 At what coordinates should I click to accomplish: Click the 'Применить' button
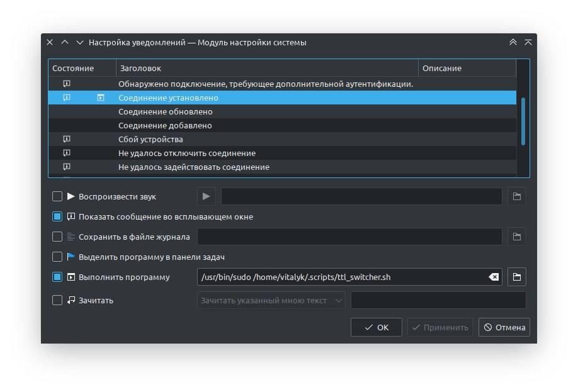click(x=440, y=327)
